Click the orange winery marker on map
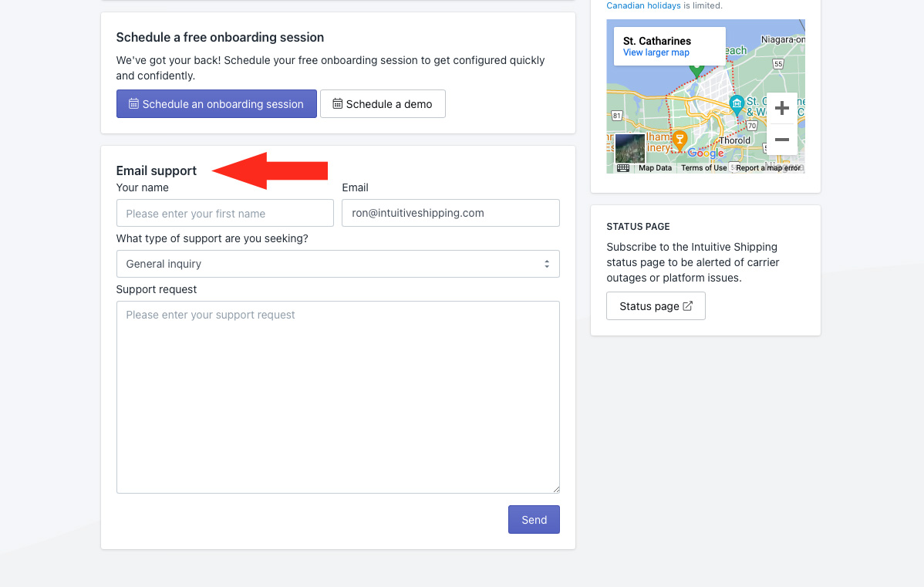924x587 pixels. coord(679,140)
